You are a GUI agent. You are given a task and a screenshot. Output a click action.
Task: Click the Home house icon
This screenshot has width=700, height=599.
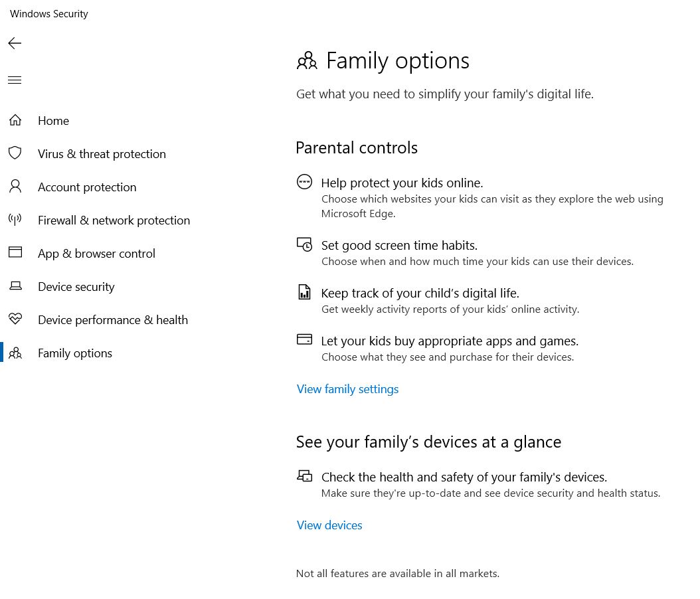pos(15,120)
